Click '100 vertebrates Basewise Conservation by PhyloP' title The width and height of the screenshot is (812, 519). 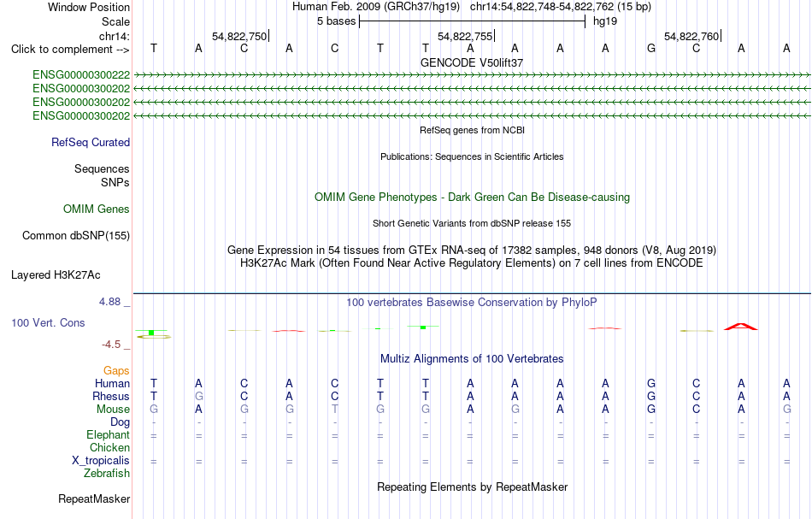point(472,303)
